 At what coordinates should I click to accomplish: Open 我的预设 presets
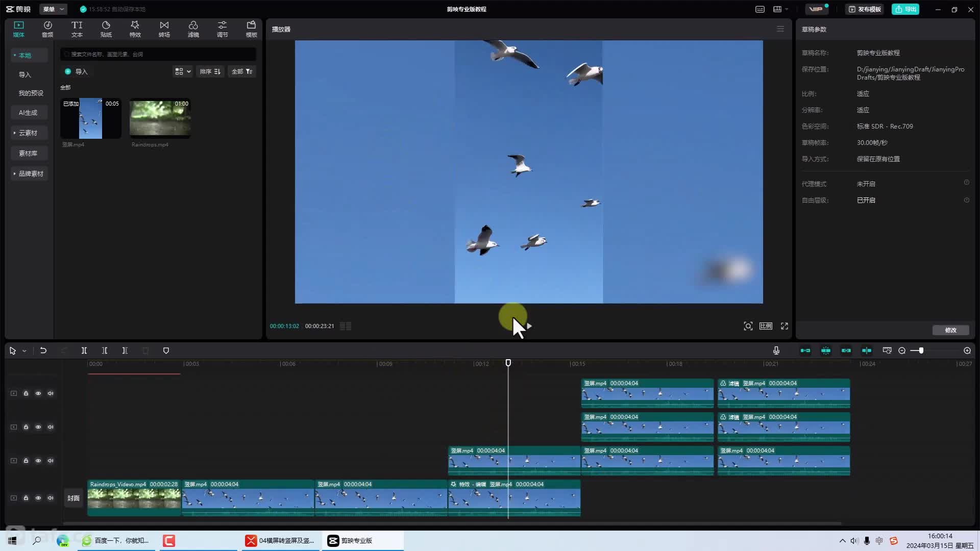pyautogui.click(x=31, y=93)
